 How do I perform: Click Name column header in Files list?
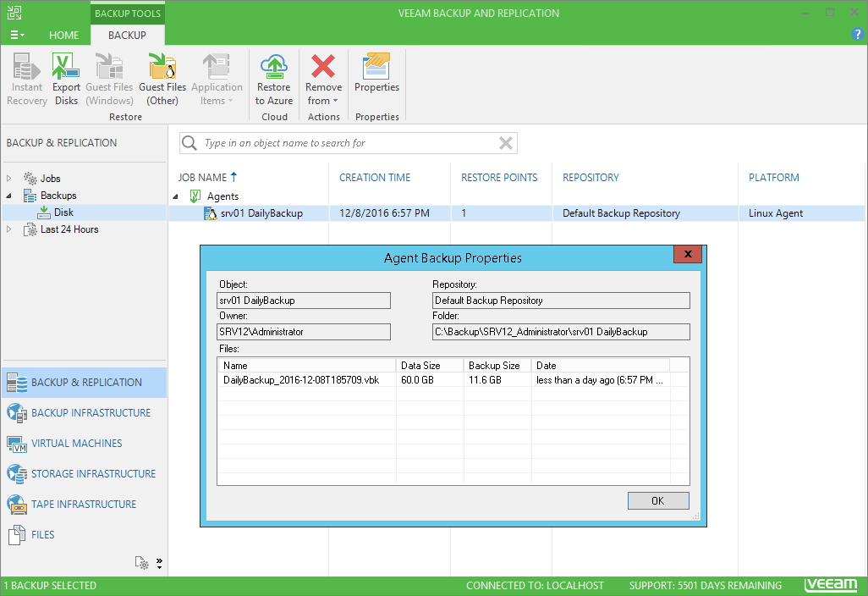[307, 366]
